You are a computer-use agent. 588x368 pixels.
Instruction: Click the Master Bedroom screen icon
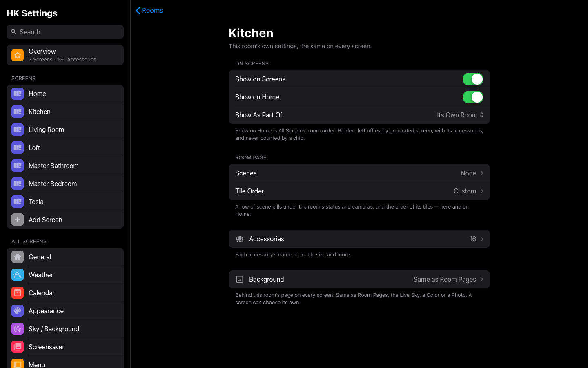tap(18, 184)
